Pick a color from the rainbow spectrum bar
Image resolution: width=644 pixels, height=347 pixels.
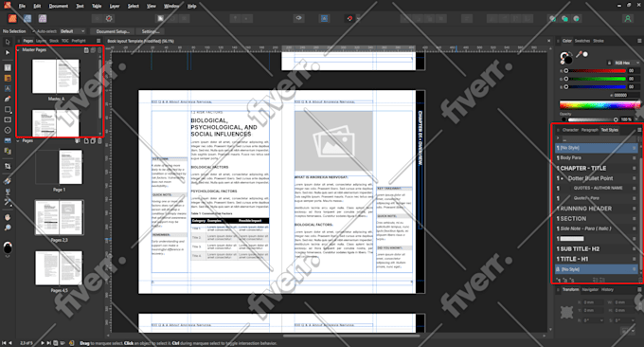click(x=599, y=105)
